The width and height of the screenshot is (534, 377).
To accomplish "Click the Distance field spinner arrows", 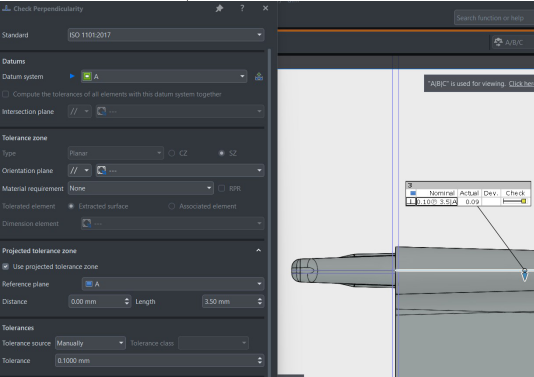I will 127,301.
